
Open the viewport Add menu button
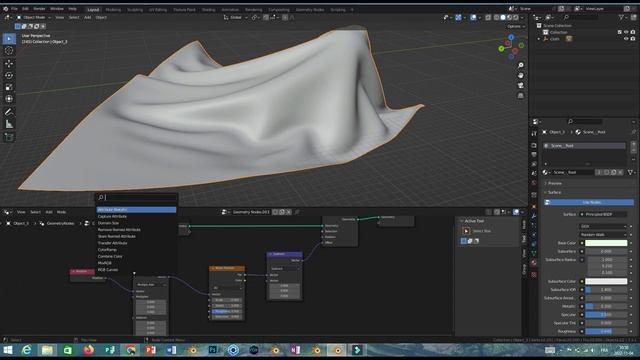[88, 18]
